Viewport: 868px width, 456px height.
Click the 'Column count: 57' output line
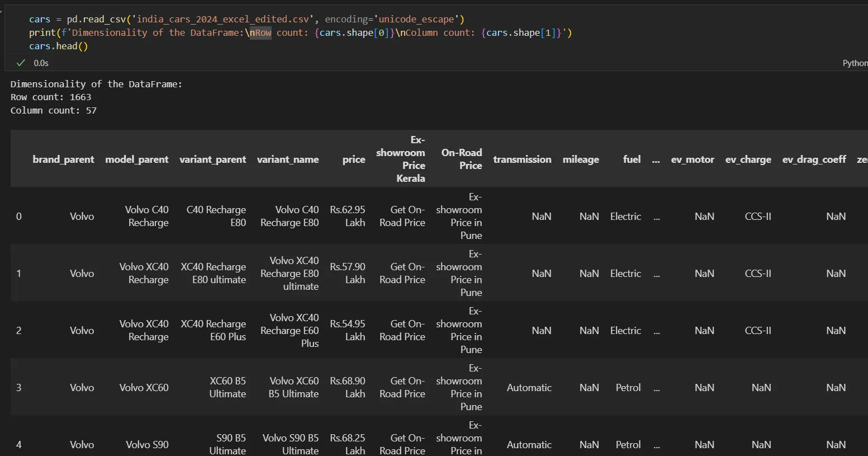click(54, 110)
